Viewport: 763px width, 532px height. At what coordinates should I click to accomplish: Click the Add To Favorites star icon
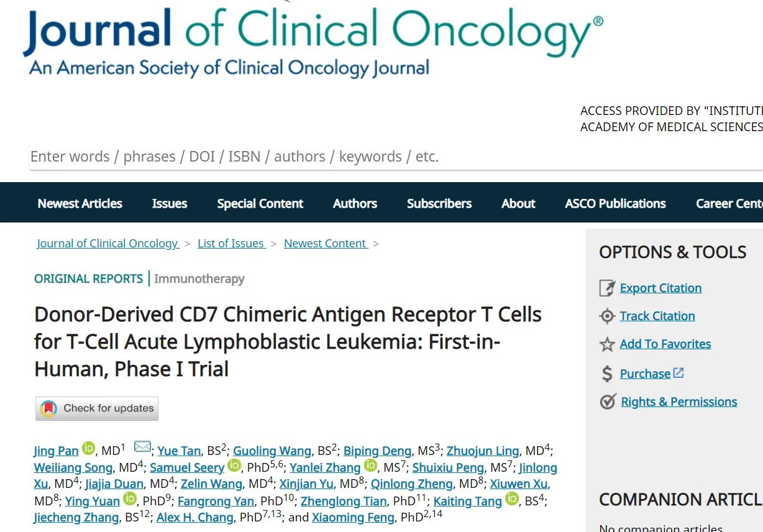(x=607, y=344)
